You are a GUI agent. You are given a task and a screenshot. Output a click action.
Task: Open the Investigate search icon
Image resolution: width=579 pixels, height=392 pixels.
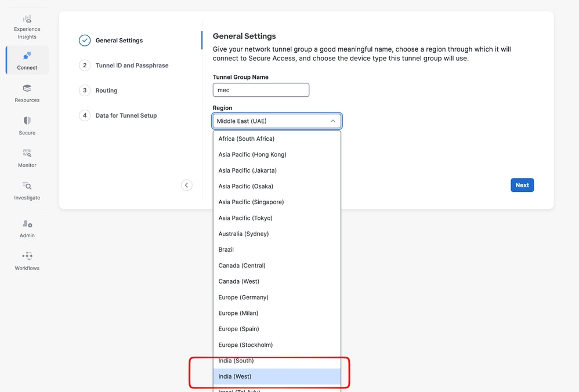[27, 186]
